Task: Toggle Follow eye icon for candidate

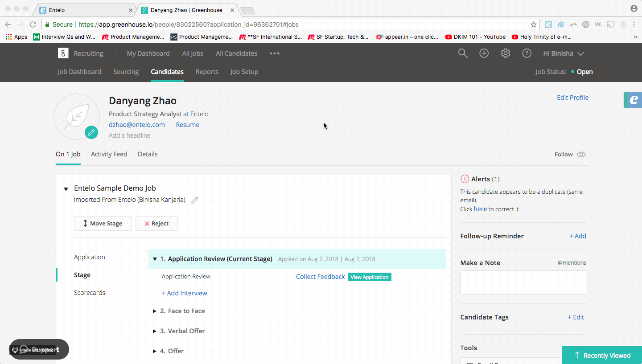Action: (581, 155)
